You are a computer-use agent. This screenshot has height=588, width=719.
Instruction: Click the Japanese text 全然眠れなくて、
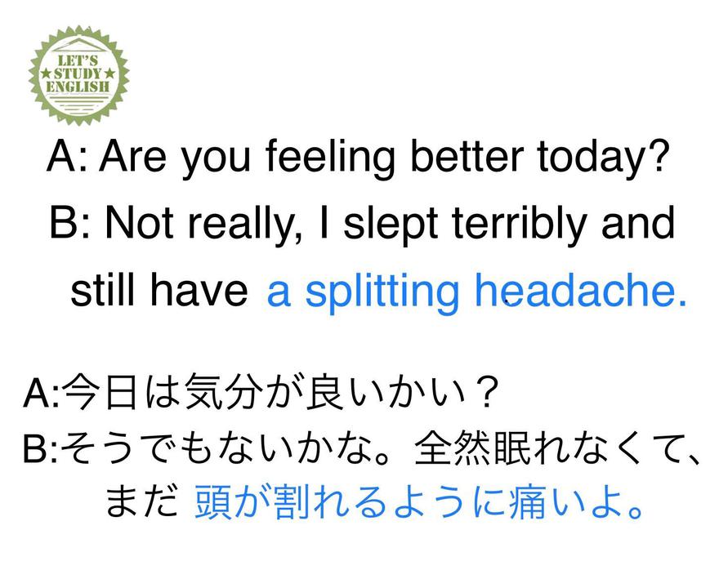557,447
